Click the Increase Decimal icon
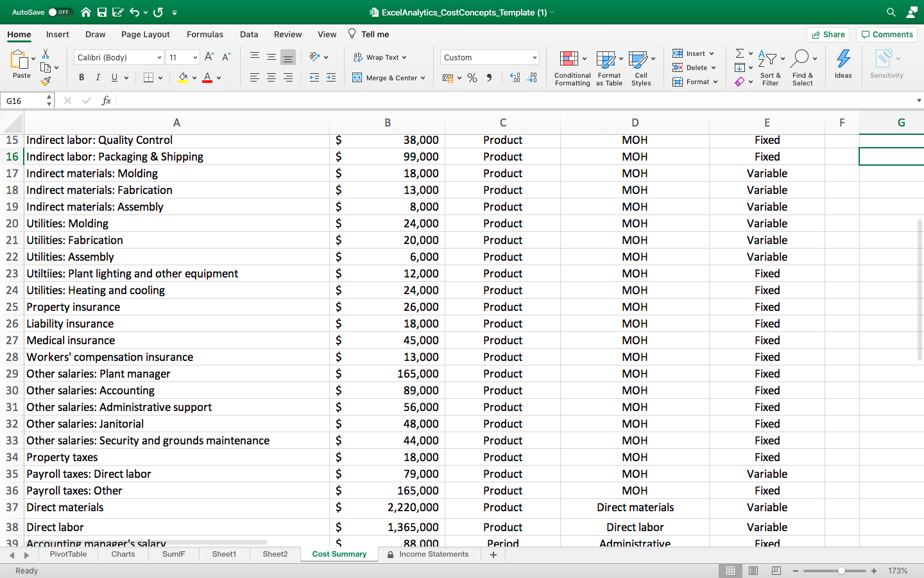This screenshot has width=924, height=578. (x=515, y=78)
